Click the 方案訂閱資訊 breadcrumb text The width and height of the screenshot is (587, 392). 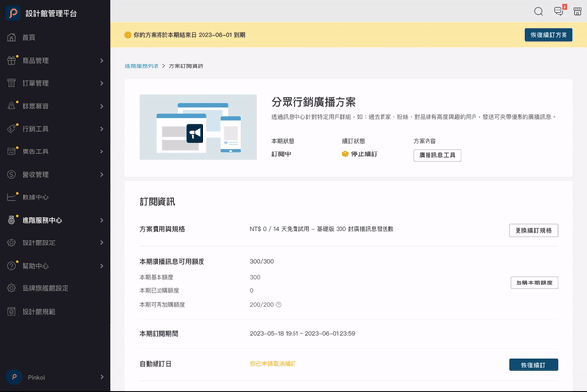pyautogui.click(x=186, y=66)
